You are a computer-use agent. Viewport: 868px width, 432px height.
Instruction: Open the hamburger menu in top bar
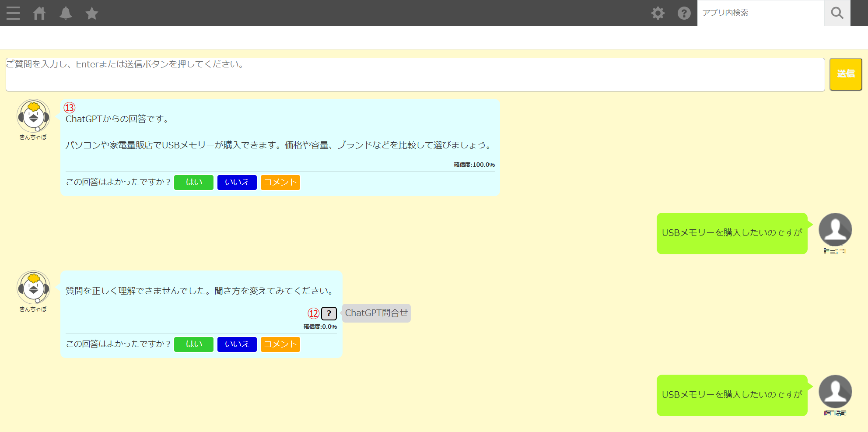click(13, 13)
